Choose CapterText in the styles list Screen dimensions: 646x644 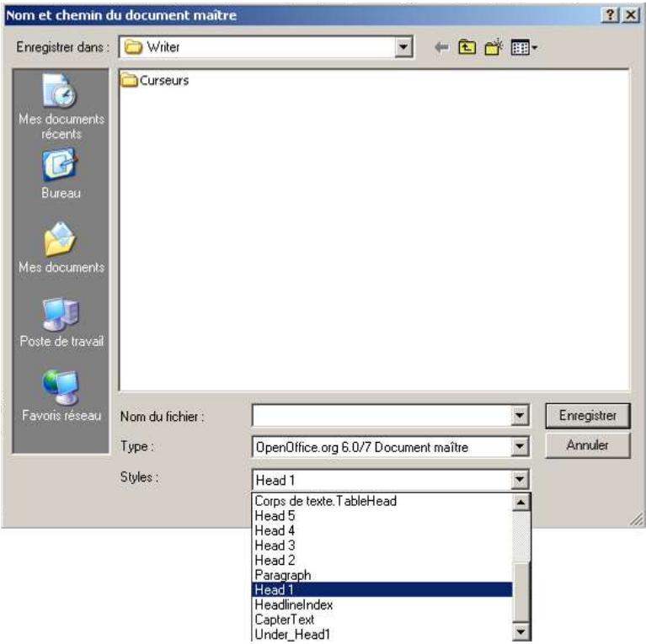point(382,620)
